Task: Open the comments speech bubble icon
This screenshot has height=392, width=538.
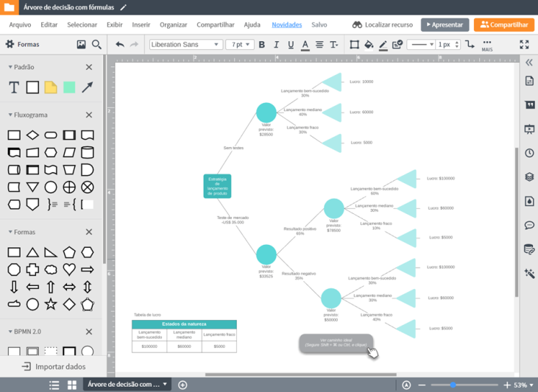Action: pyautogui.click(x=528, y=226)
